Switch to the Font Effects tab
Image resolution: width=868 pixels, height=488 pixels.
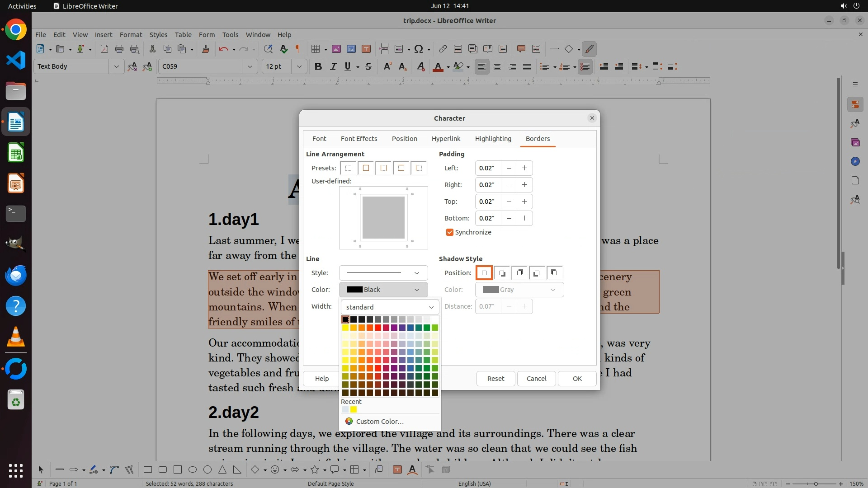359,139
